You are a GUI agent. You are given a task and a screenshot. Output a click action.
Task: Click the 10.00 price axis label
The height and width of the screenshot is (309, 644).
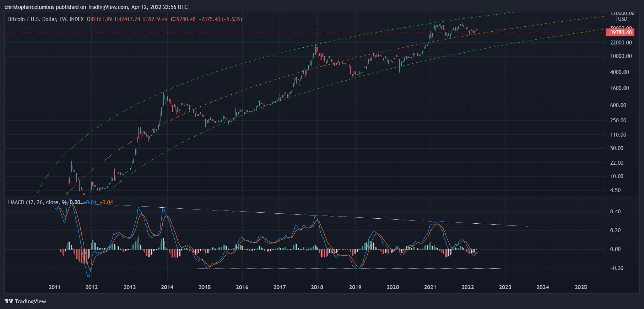(x=617, y=176)
